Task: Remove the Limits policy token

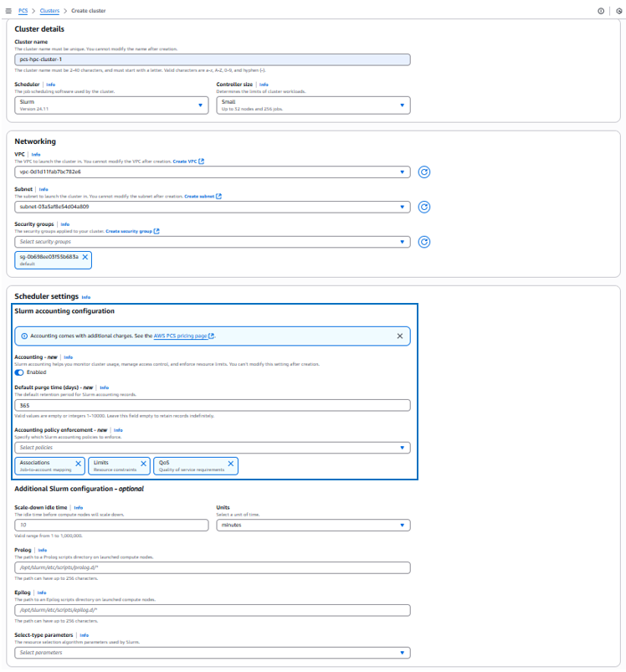Action: point(143,462)
